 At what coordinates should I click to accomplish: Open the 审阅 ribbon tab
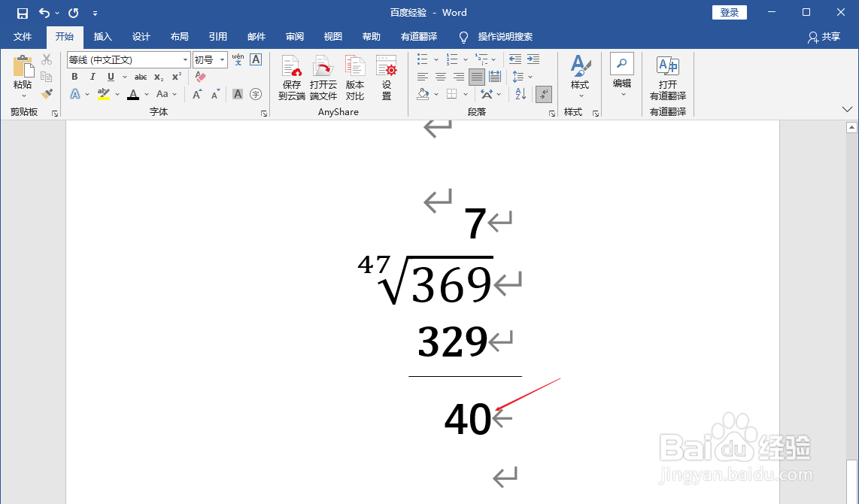point(294,37)
